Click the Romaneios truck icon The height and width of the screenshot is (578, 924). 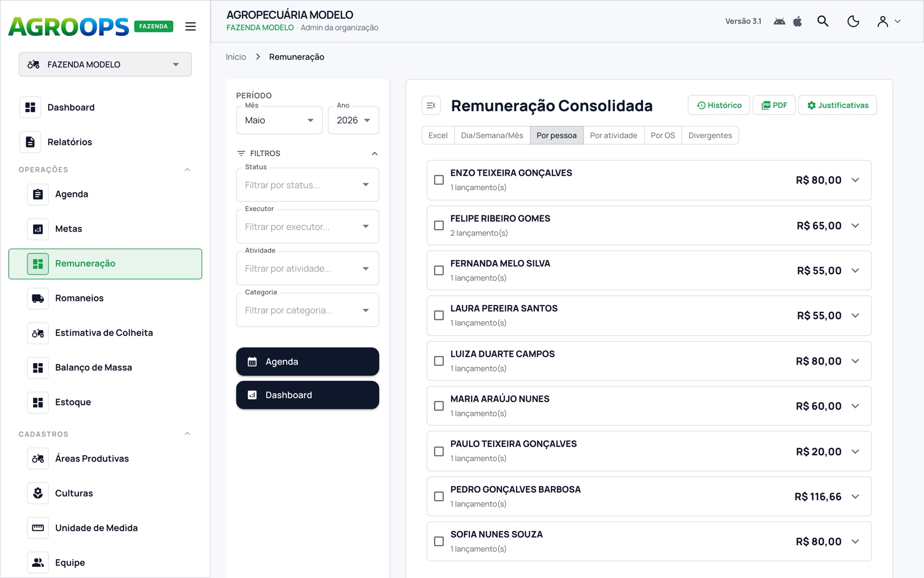point(38,298)
